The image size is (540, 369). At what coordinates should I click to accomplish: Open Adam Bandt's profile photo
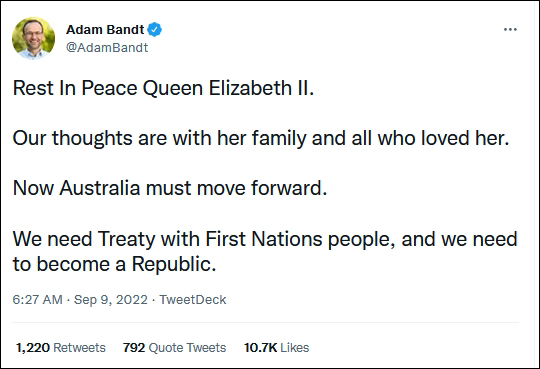pos(33,38)
